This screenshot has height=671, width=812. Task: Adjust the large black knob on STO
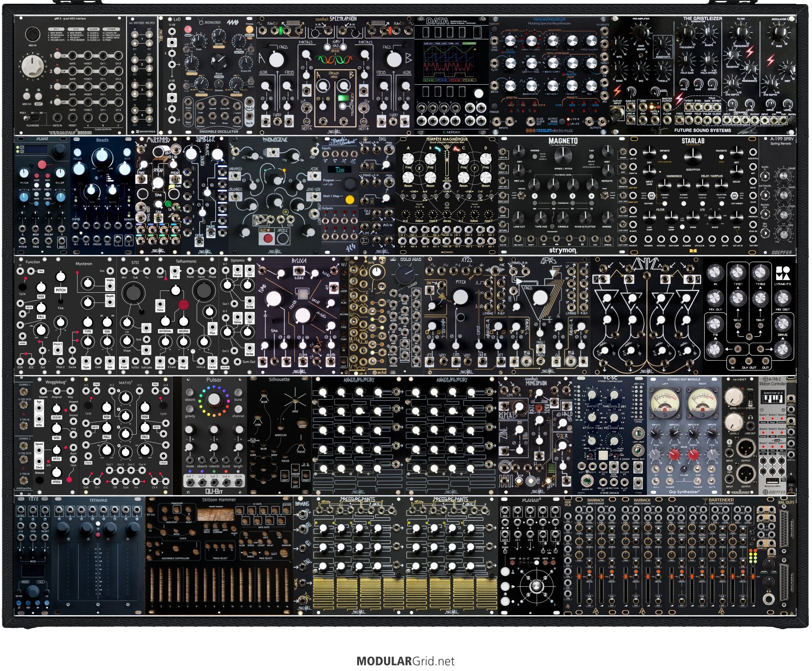tap(133, 292)
